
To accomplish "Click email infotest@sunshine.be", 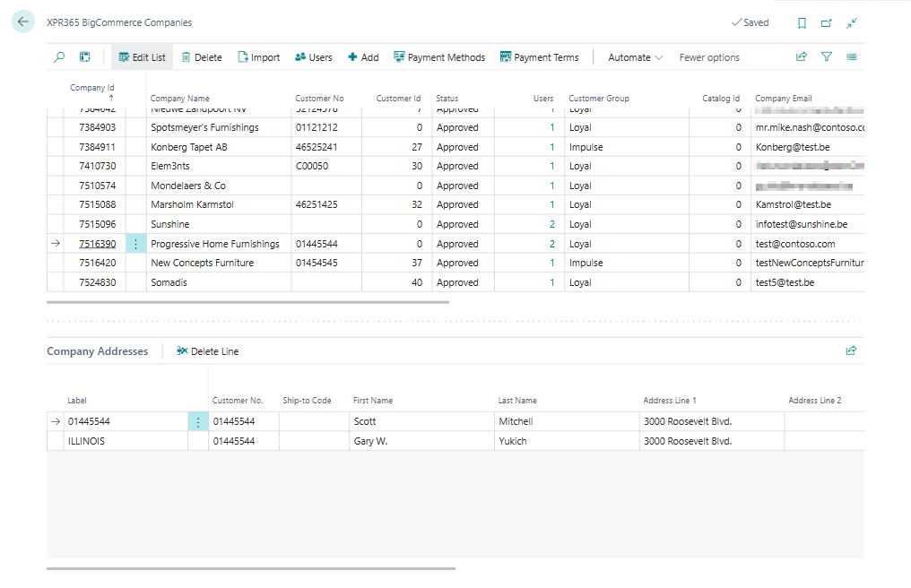I will point(802,224).
